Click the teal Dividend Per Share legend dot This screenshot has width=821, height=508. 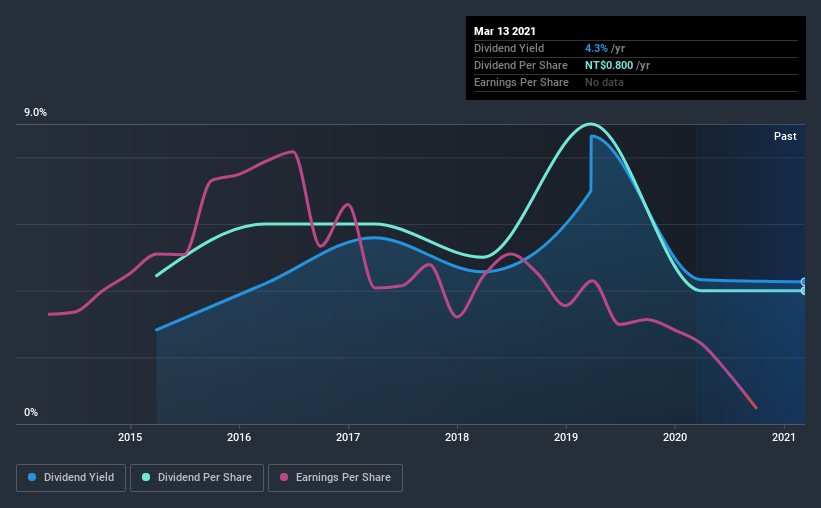[x=146, y=477]
